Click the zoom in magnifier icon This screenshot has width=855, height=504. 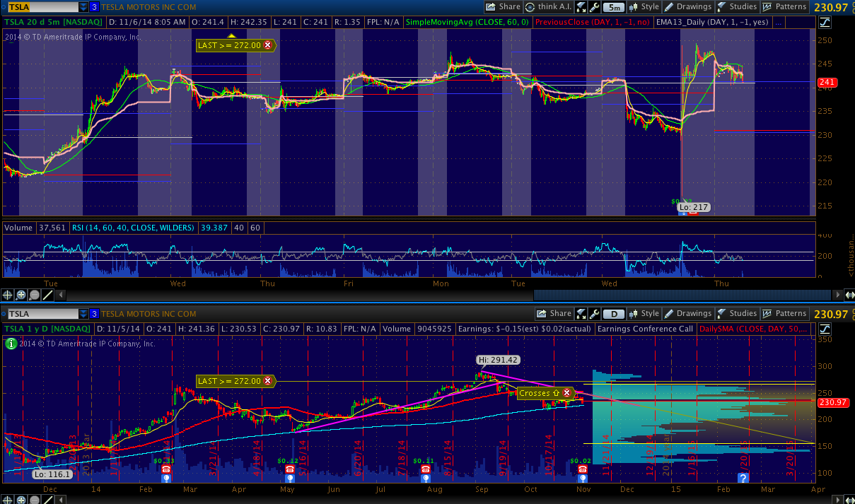(21, 295)
